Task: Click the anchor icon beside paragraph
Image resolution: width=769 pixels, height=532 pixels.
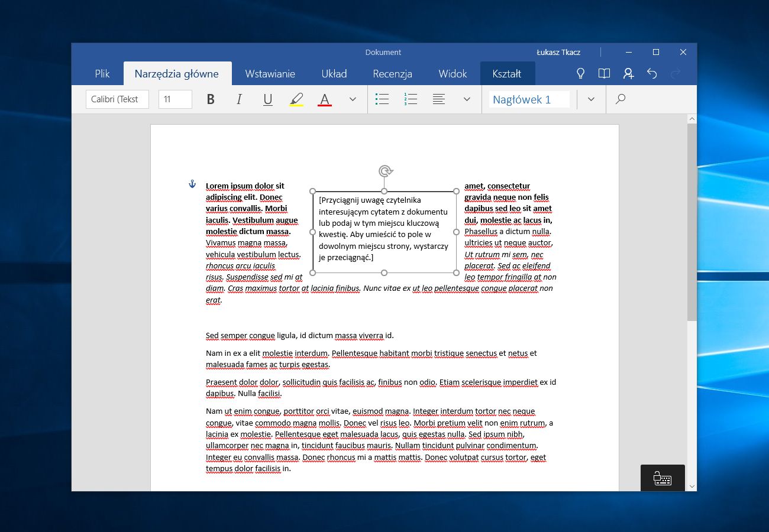Action: [192, 184]
